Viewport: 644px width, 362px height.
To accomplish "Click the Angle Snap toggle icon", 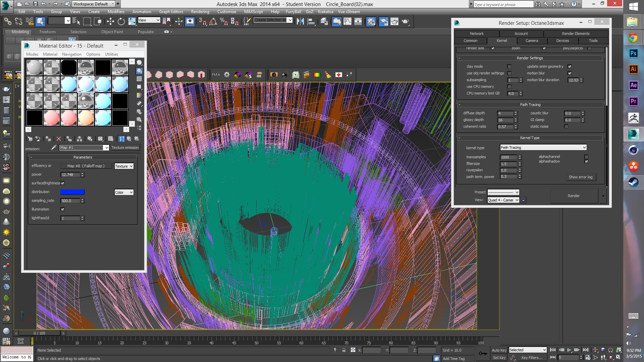I will [x=213, y=21].
